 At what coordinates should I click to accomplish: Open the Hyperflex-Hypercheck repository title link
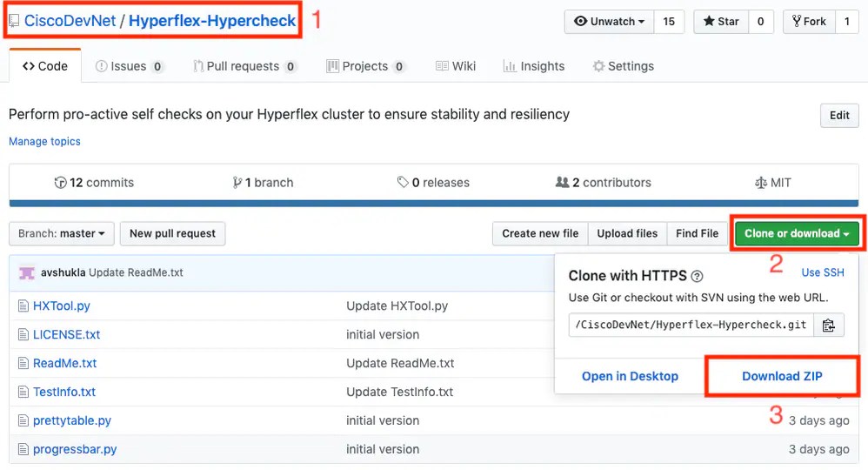coord(212,21)
